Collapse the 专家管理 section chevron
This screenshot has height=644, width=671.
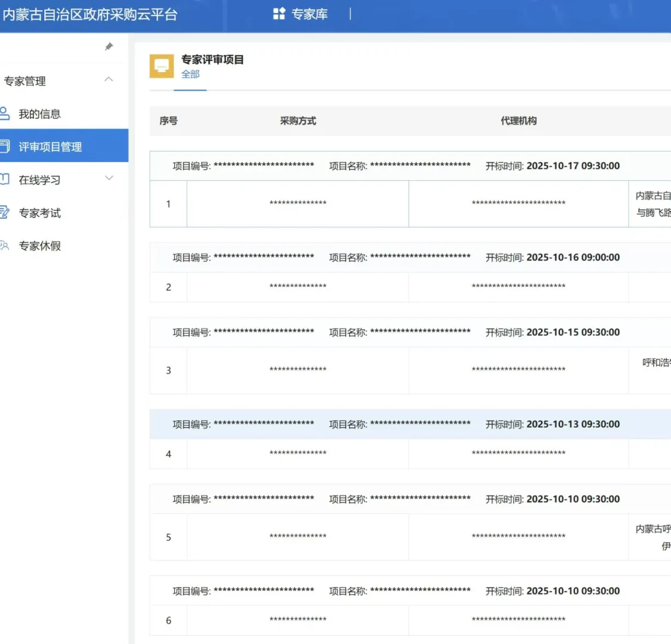coord(109,78)
